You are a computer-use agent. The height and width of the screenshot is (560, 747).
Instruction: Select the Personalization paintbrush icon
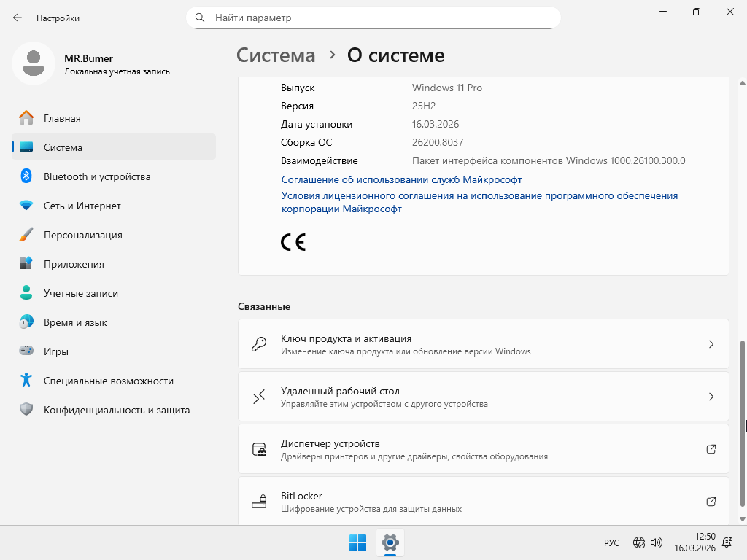pos(26,235)
